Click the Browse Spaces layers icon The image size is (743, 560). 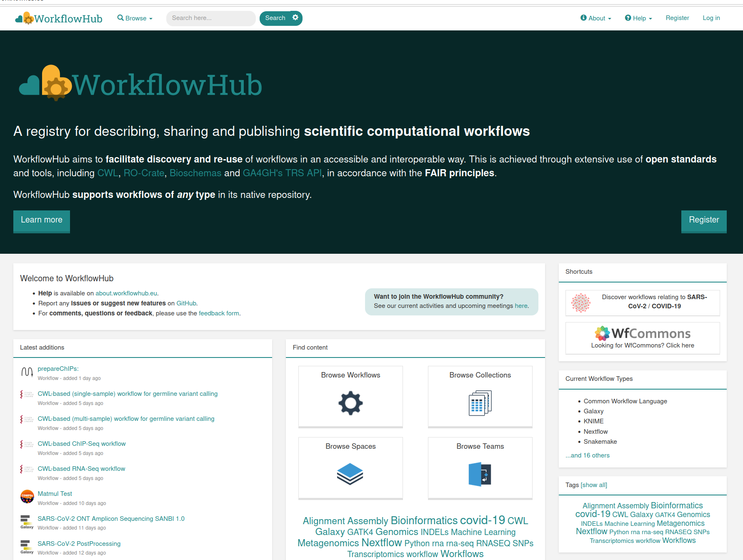(x=350, y=474)
